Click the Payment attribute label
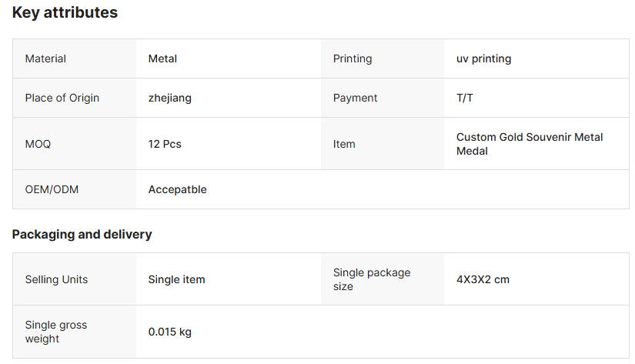635x364 pixels. pos(355,98)
